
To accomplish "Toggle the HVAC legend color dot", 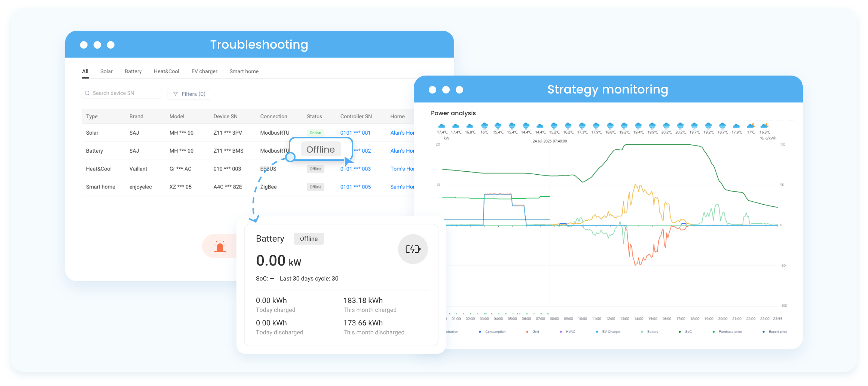I will pos(560,332).
